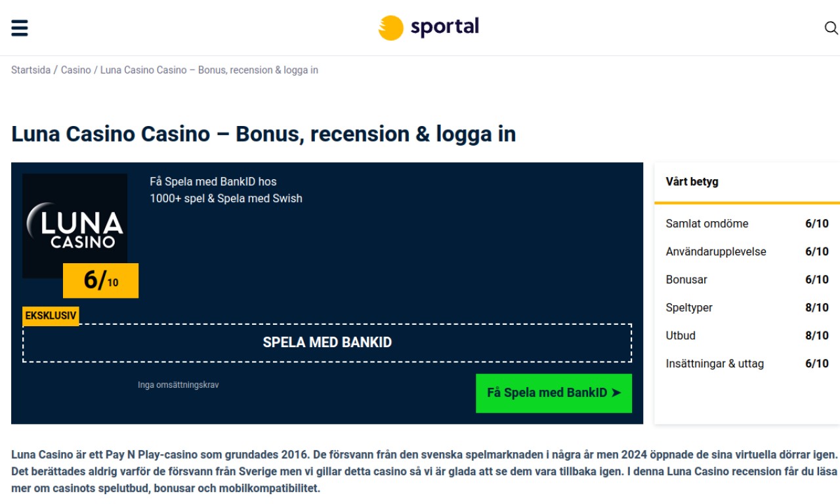Select the Användarupplevelse rating row
Viewport: 840px width, 504px height.
(747, 252)
